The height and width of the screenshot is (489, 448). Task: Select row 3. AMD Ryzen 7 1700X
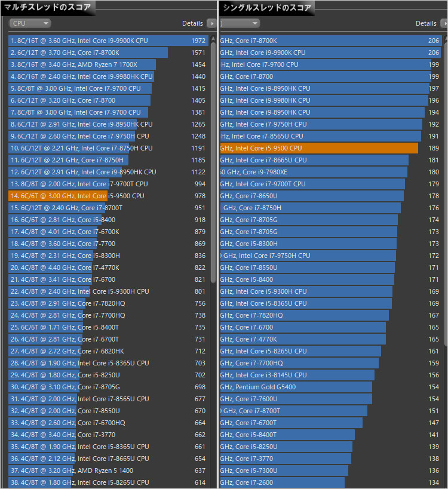tap(108, 64)
